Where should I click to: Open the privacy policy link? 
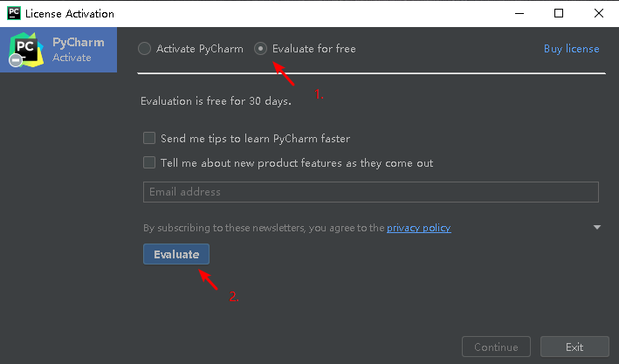(x=418, y=228)
